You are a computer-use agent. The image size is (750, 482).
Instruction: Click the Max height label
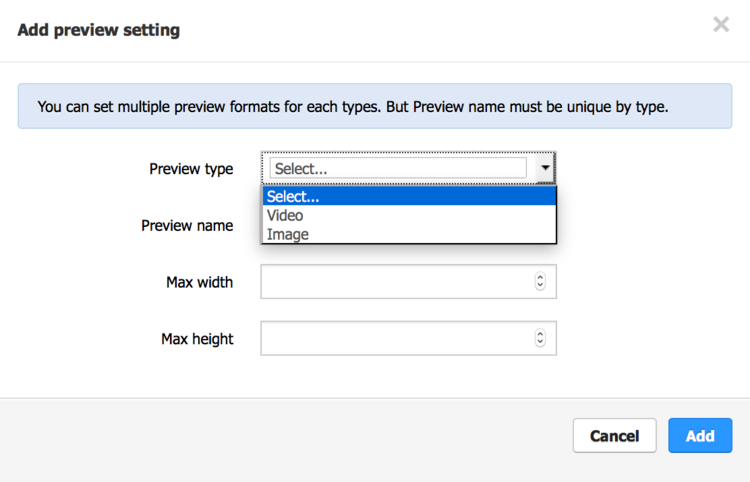[x=197, y=339]
